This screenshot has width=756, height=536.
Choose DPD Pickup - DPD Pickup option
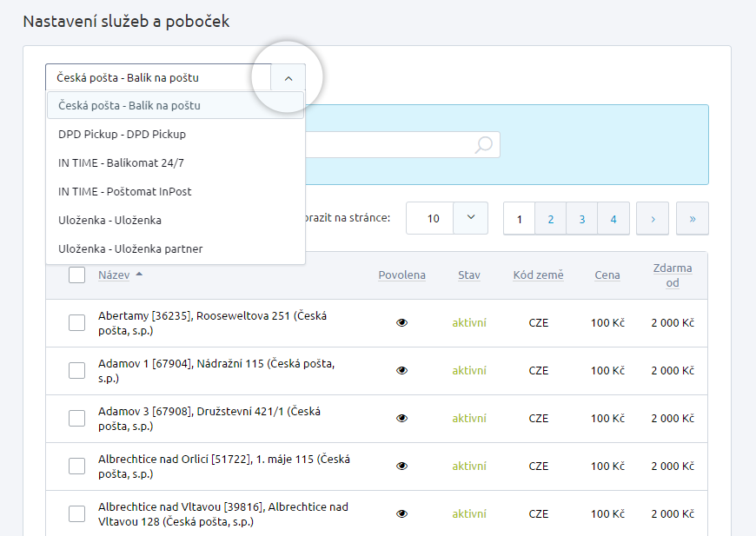[x=176, y=134]
